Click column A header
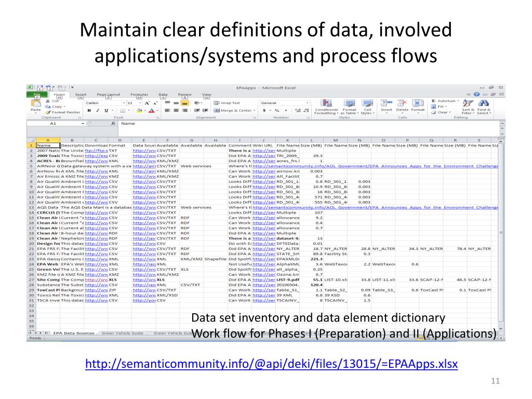532x399 pixels. pos(48,140)
